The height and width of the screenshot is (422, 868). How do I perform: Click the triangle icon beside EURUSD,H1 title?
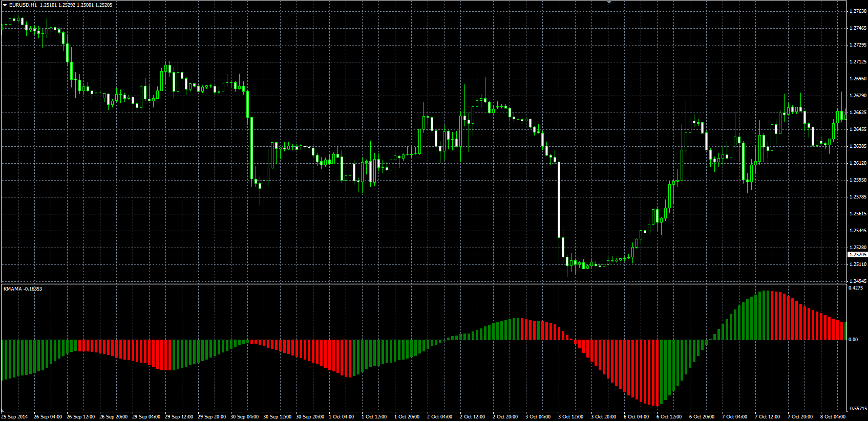5,5
